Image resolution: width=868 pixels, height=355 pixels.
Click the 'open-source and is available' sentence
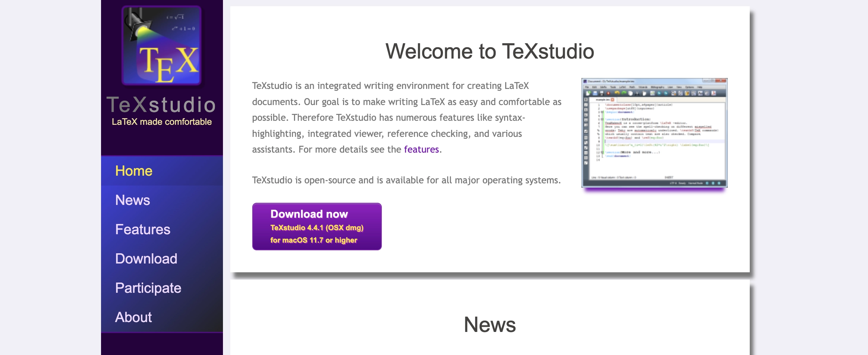406,180
